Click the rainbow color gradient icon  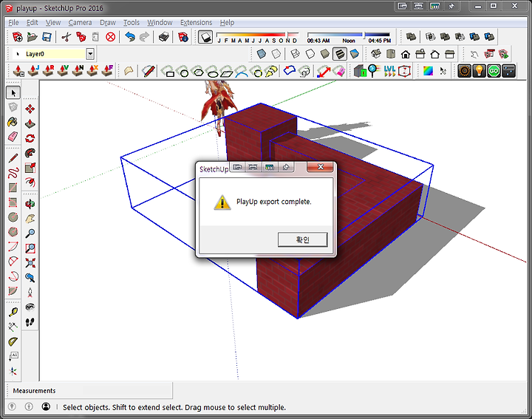pyautogui.click(x=428, y=71)
